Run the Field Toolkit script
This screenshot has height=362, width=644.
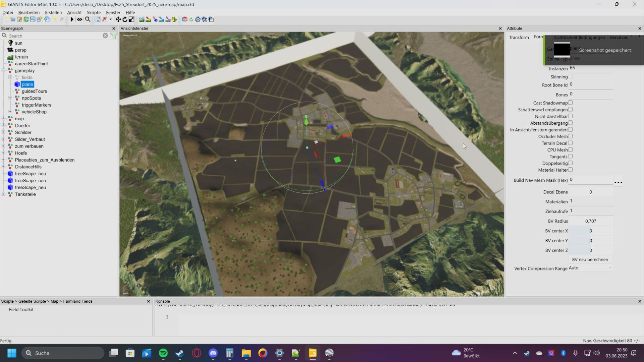(x=21, y=309)
